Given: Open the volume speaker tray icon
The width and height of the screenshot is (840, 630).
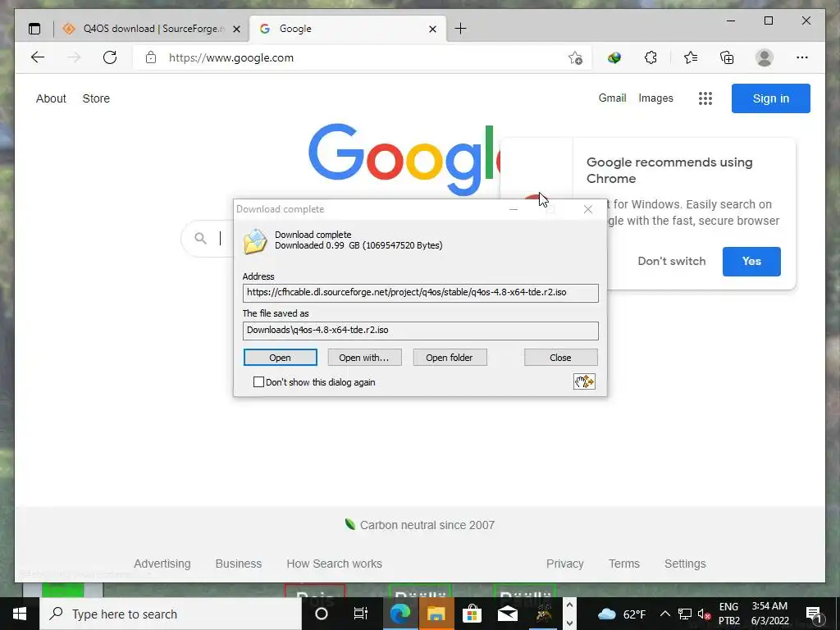Looking at the screenshot, I should pyautogui.click(x=704, y=614).
